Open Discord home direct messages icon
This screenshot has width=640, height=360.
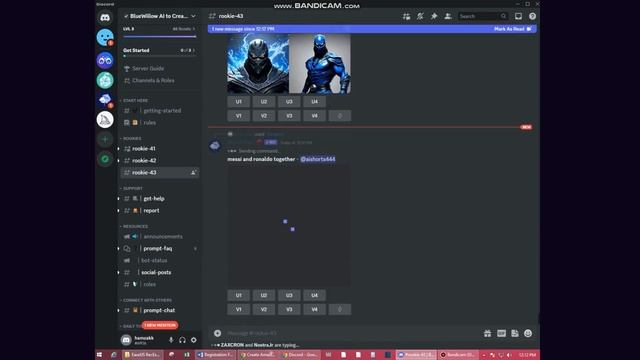tap(105, 18)
